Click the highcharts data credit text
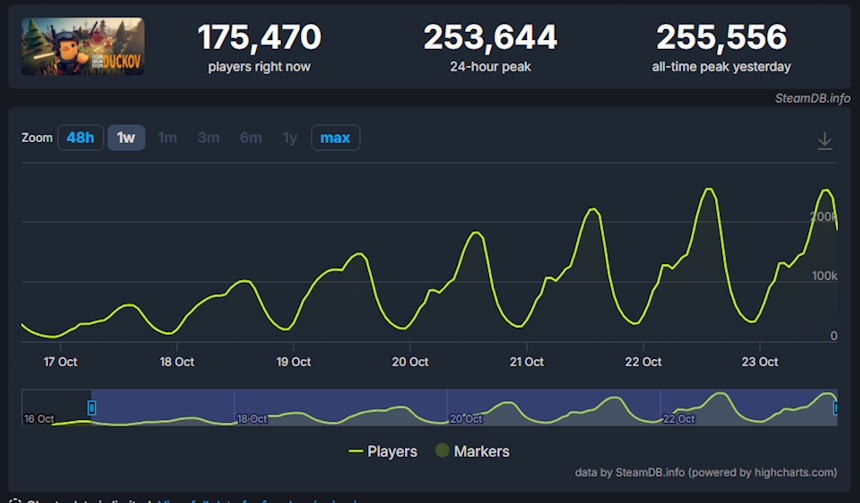This screenshot has width=860, height=503. [x=706, y=472]
